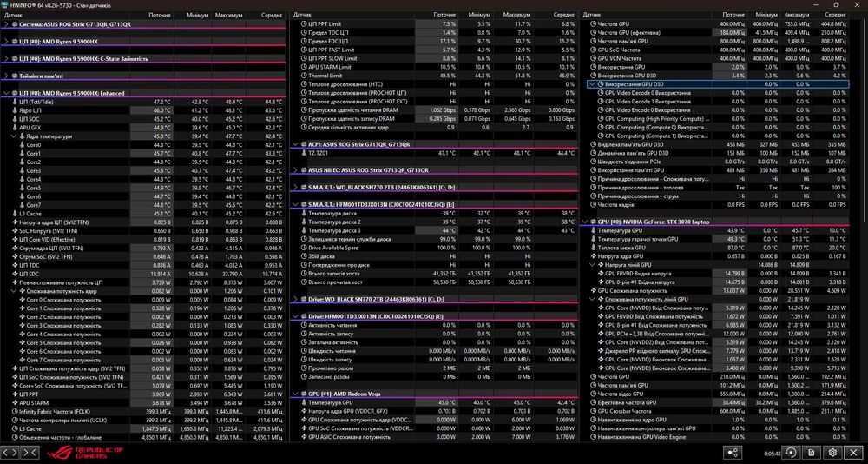Image resolution: width=868 pixels, height=464 pixels.
Task: Click thermometer icon next to Core3
Action: (23, 171)
